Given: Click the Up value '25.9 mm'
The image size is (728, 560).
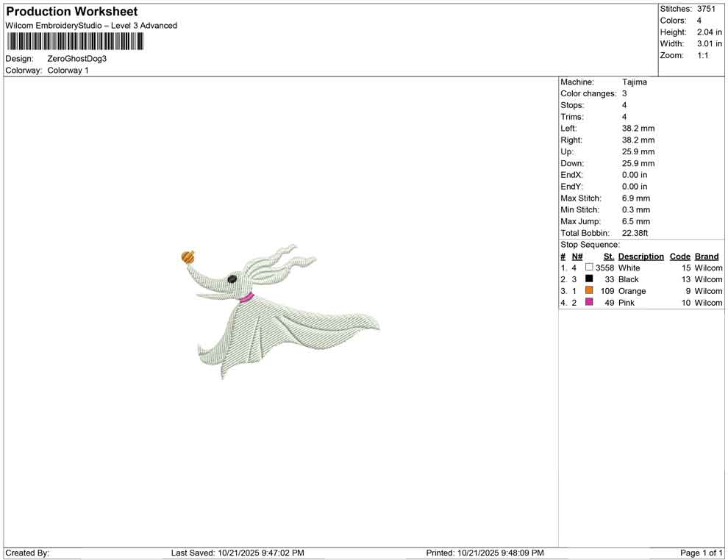Looking at the screenshot, I should [x=638, y=151].
